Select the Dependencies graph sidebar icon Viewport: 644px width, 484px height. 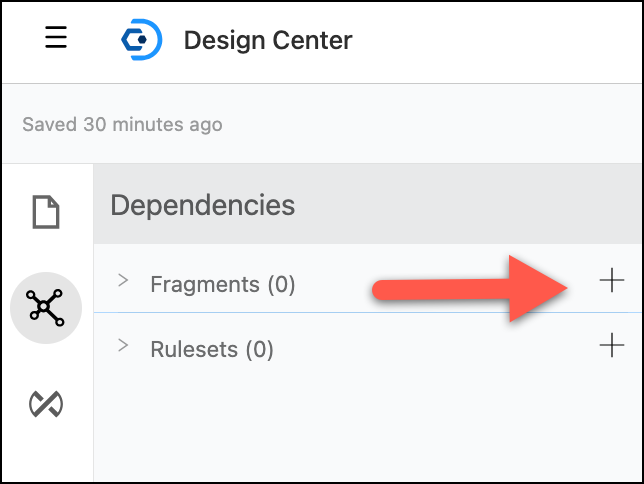pos(46,308)
